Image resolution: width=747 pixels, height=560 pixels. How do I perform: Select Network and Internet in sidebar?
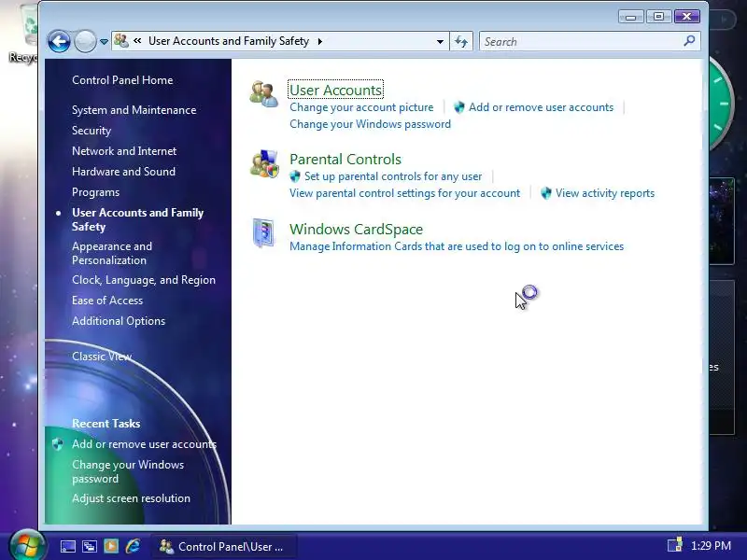click(124, 151)
